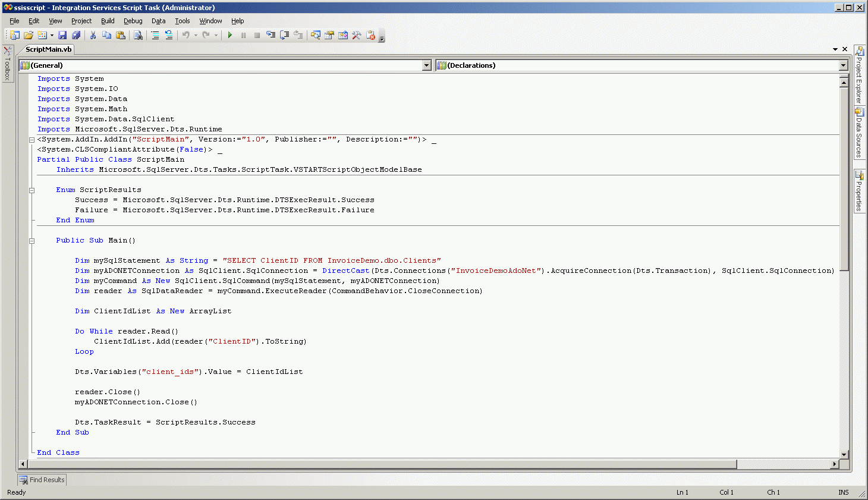Open the (General) class name dropdown
Image resolution: width=868 pixels, height=500 pixels.
pos(426,65)
